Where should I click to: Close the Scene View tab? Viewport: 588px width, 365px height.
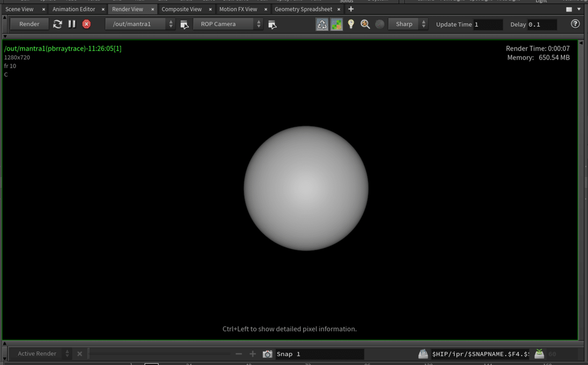(44, 9)
